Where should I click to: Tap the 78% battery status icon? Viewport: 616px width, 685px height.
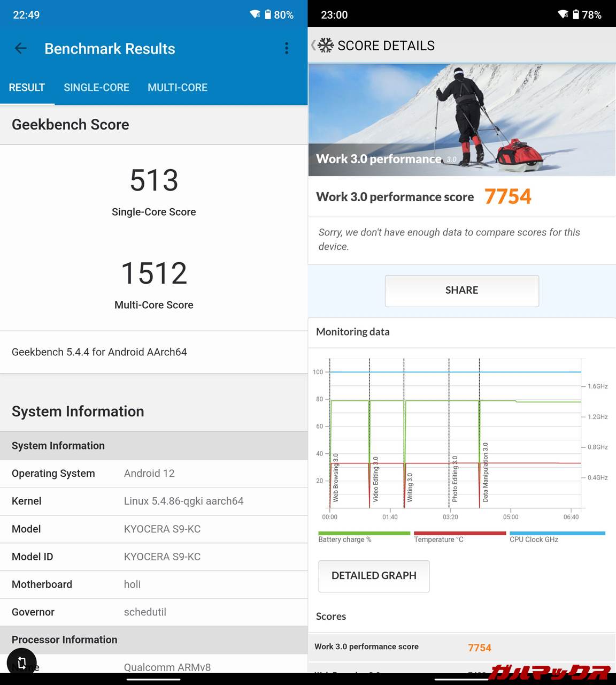[576, 14]
